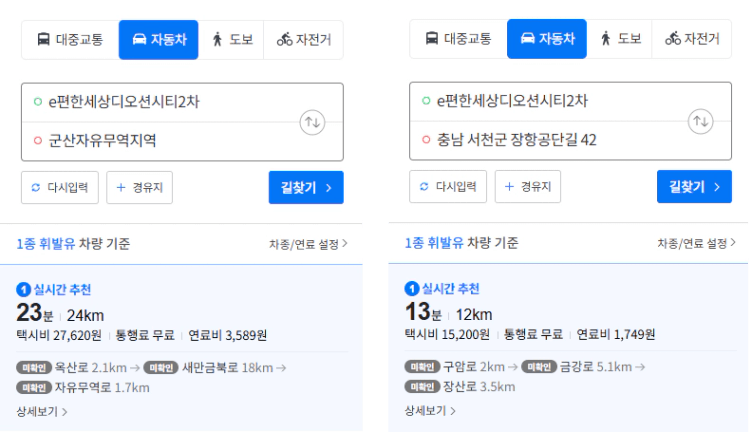Swap origin and destination in left panel

tap(312, 122)
